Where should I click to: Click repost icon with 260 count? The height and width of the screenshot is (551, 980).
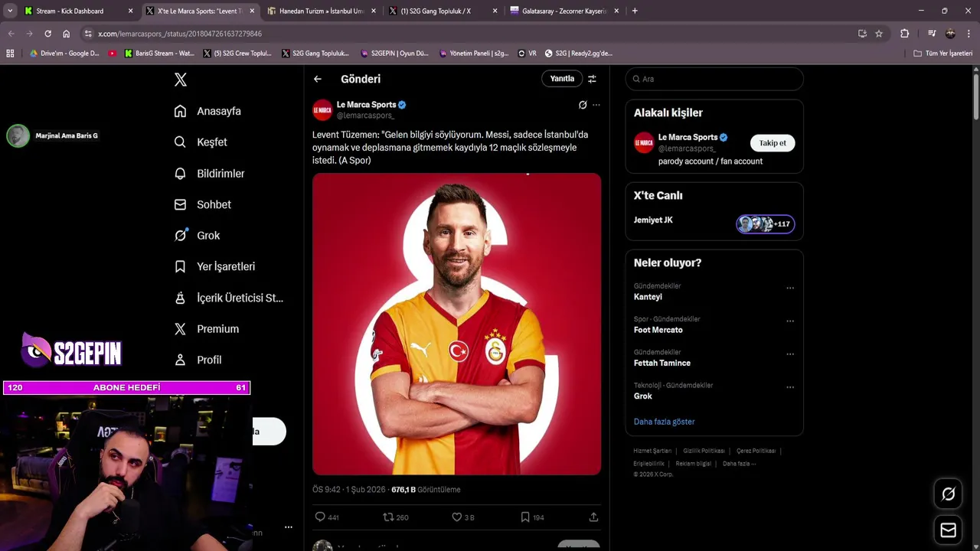click(x=388, y=517)
